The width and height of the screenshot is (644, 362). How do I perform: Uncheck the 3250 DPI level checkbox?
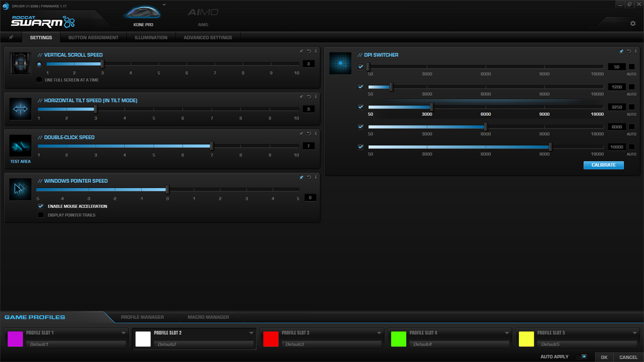click(361, 107)
